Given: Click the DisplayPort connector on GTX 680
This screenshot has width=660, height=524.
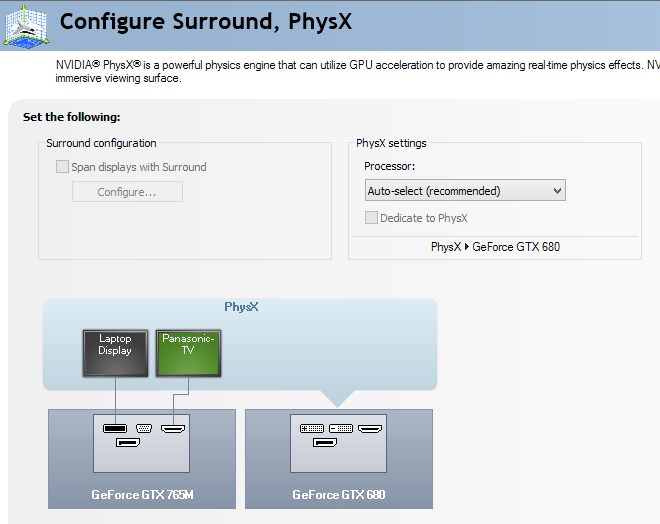Looking at the screenshot, I should tap(325, 443).
